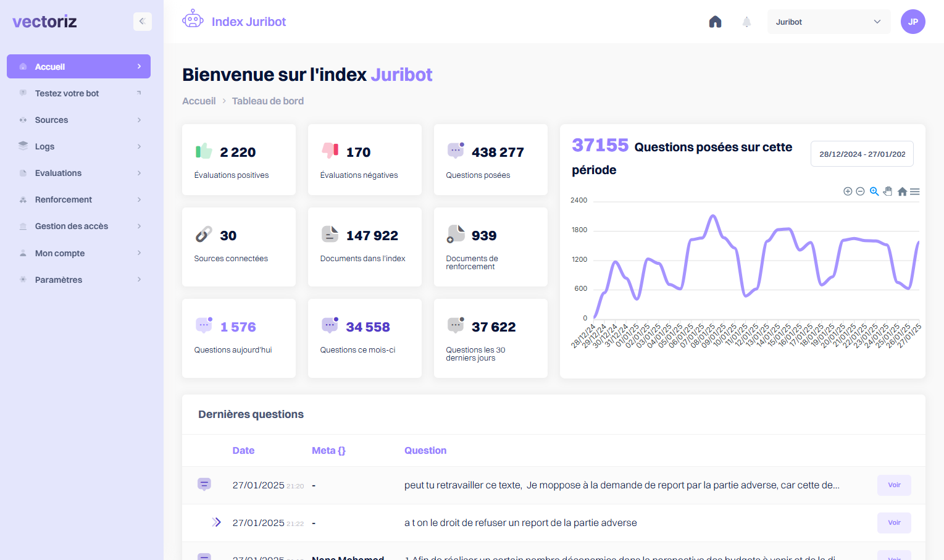This screenshot has width=944, height=560.
Task: Select the chart selection zoom magnifier tool
Action: click(874, 191)
